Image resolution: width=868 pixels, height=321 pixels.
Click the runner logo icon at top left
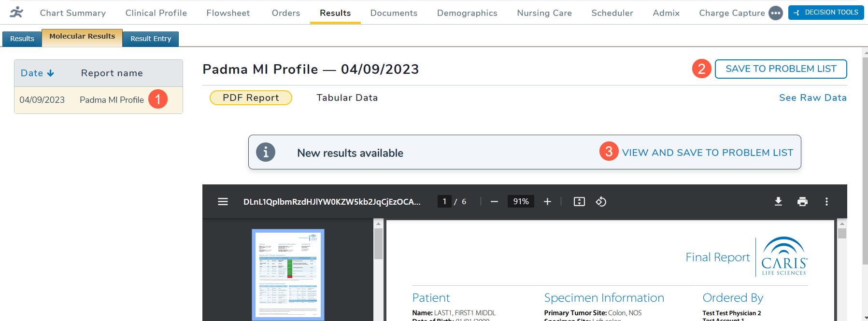(16, 12)
